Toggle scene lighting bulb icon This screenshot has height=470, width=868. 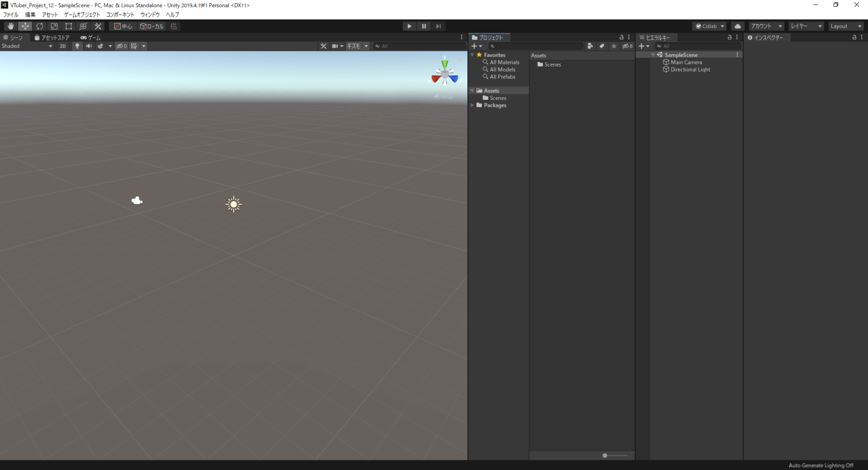[77, 46]
